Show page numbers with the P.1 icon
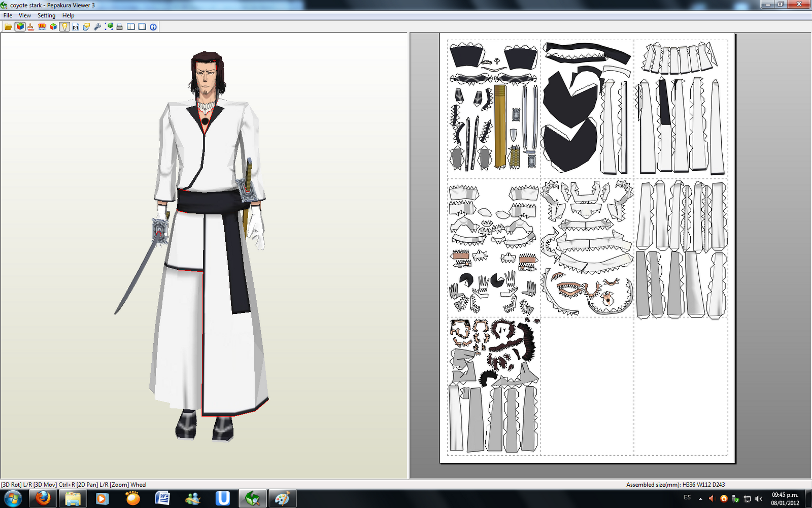Screen dimensions: 812x508 [x=76, y=26]
